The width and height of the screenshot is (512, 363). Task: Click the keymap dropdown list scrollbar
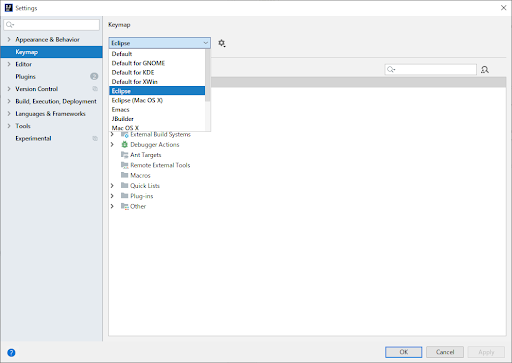pos(208,76)
